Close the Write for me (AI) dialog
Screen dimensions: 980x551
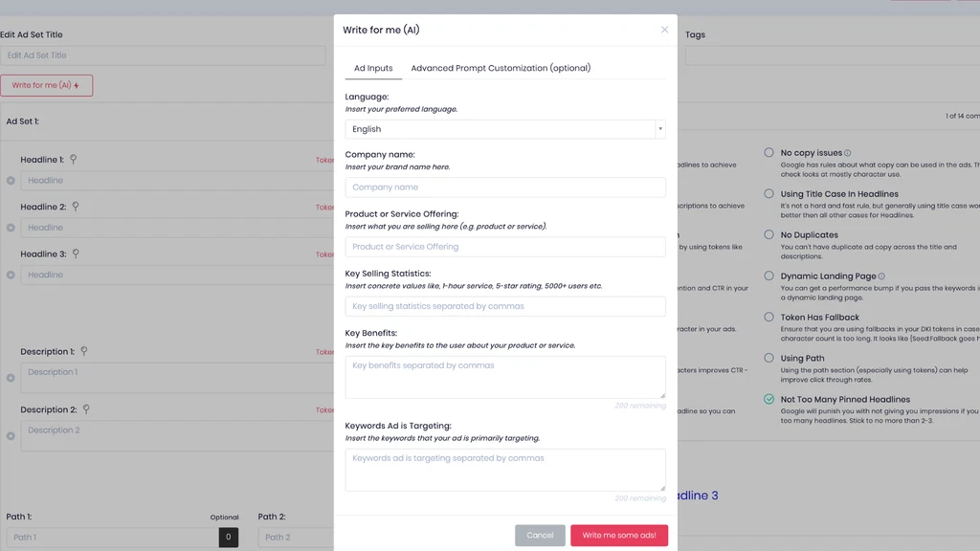(665, 30)
